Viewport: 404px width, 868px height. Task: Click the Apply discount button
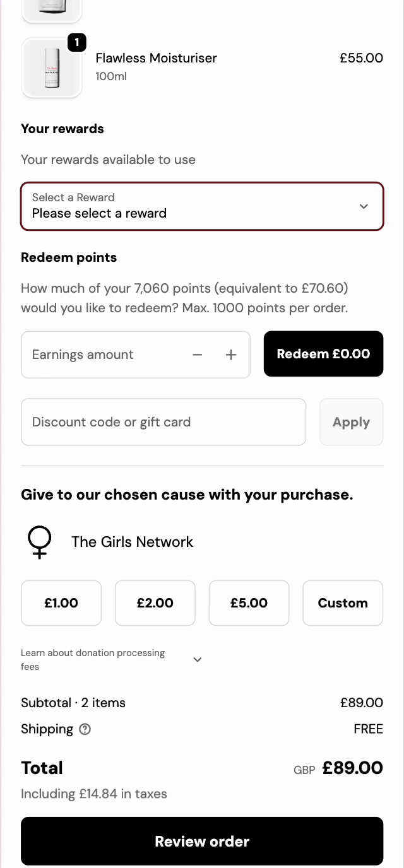[x=351, y=422]
